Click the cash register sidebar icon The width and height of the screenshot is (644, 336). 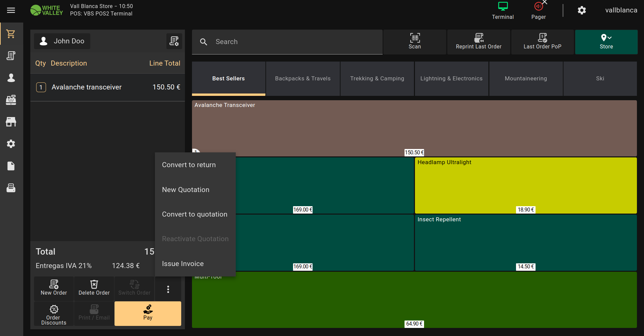[11, 100]
